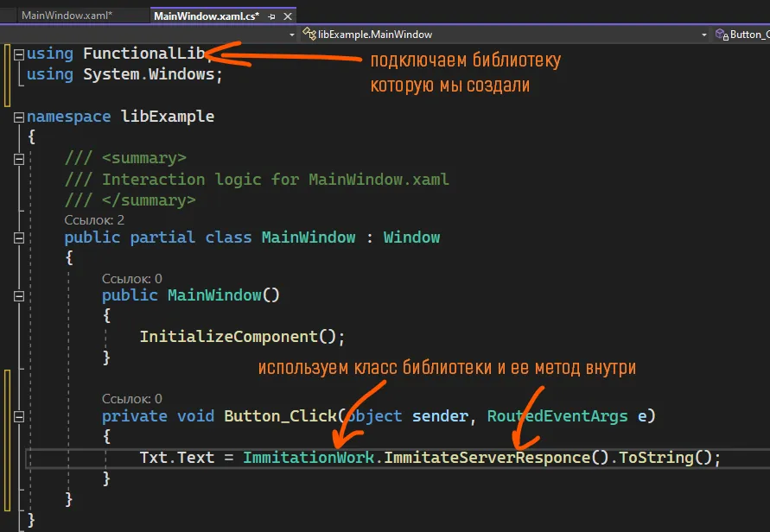Click the Button_Click method name
The width and height of the screenshot is (770, 532).
[280, 416]
